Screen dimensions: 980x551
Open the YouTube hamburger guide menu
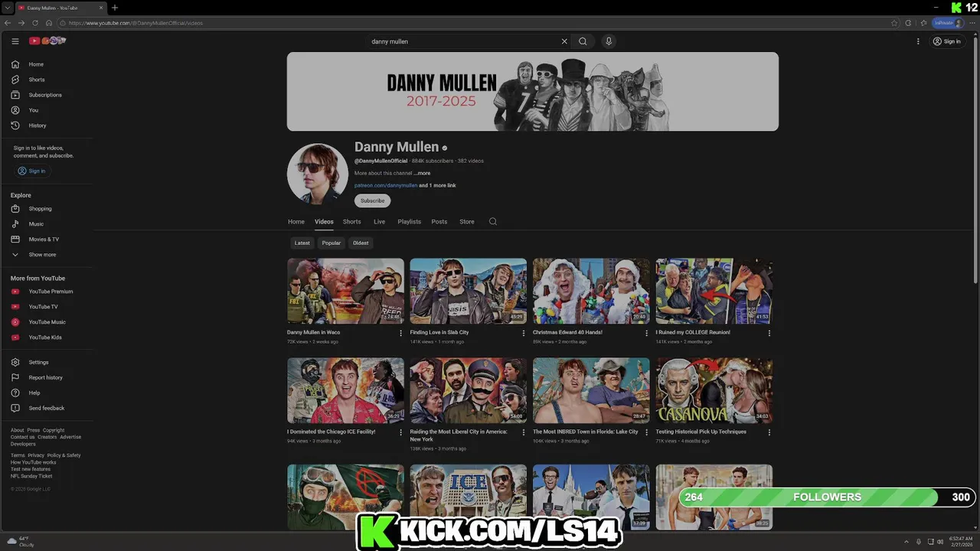pyautogui.click(x=15, y=41)
